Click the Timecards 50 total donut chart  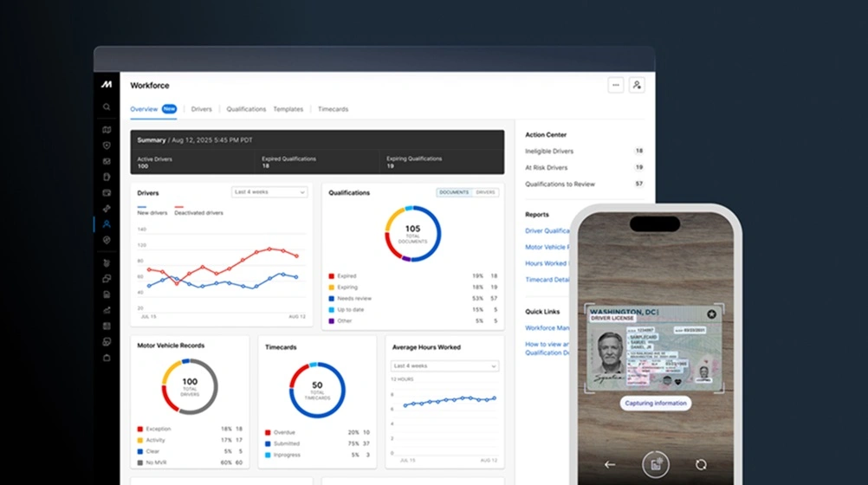click(317, 390)
